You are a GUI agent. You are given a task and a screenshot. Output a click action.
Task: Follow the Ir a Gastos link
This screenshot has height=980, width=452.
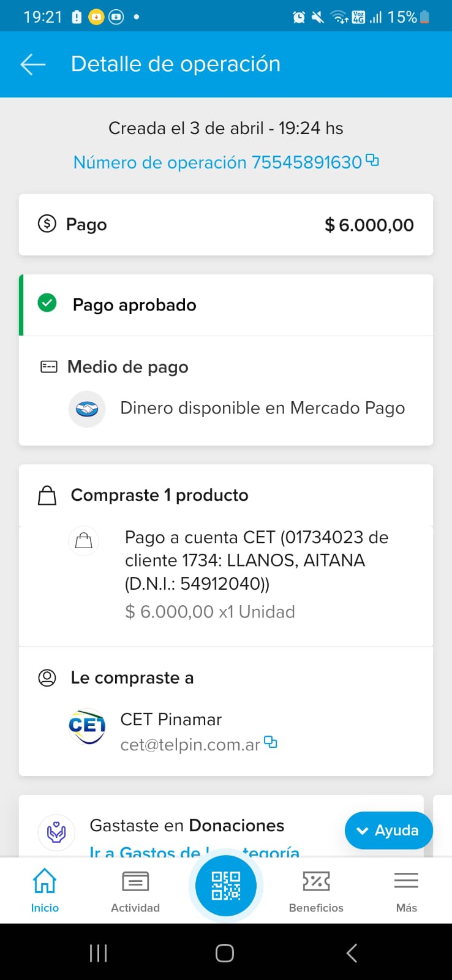pyautogui.click(x=147, y=851)
